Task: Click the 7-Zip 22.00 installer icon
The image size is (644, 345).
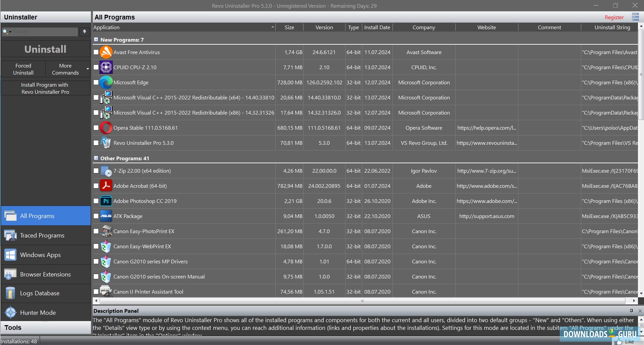Action: click(x=106, y=171)
